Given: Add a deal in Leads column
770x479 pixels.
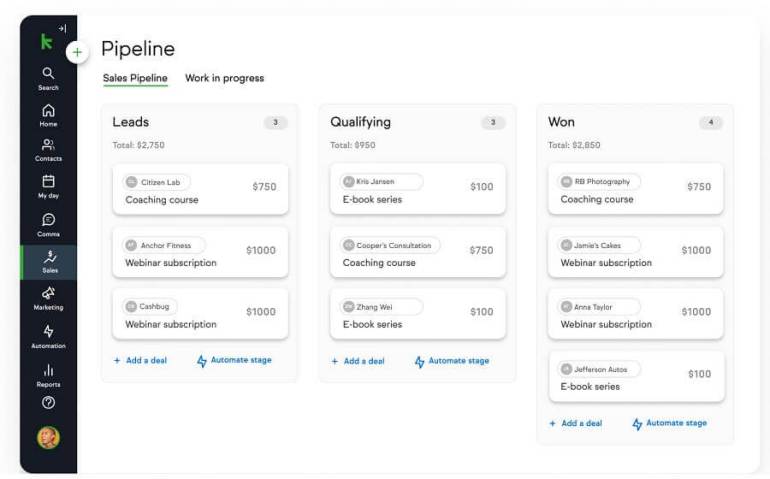Looking at the screenshot, I should tap(140, 361).
